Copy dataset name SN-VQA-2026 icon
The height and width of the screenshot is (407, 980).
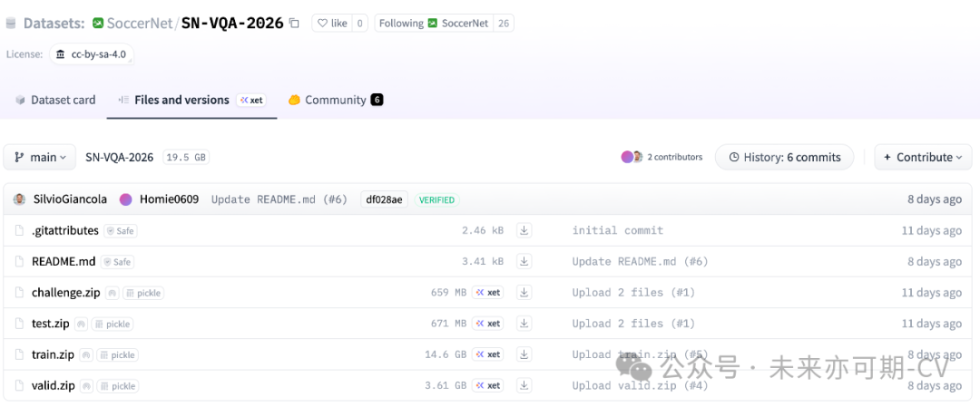tap(294, 24)
